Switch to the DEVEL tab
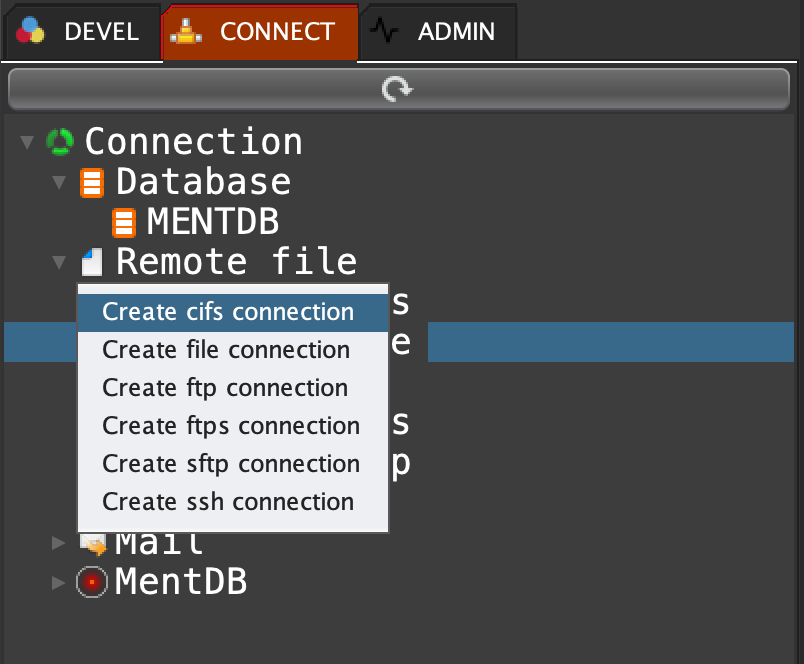 coord(82,32)
